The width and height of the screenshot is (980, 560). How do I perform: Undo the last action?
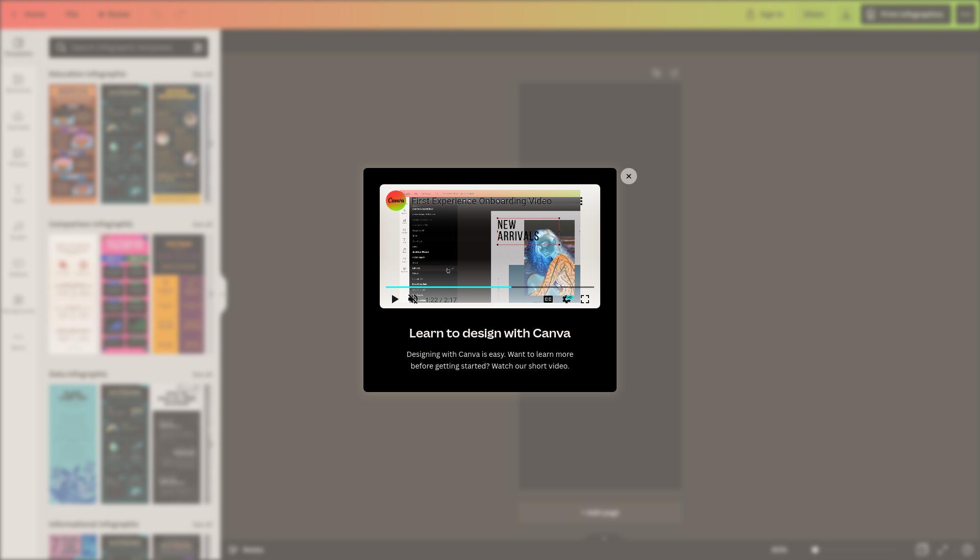click(158, 14)
